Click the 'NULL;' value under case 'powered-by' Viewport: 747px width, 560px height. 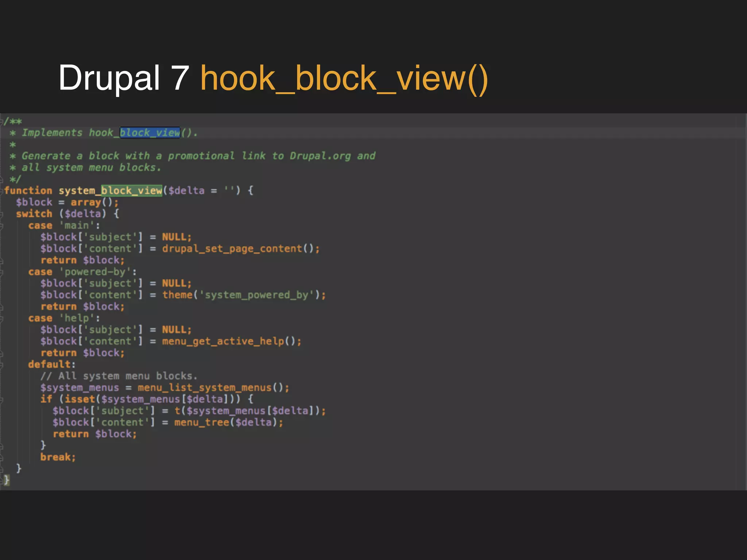(177, 283)
